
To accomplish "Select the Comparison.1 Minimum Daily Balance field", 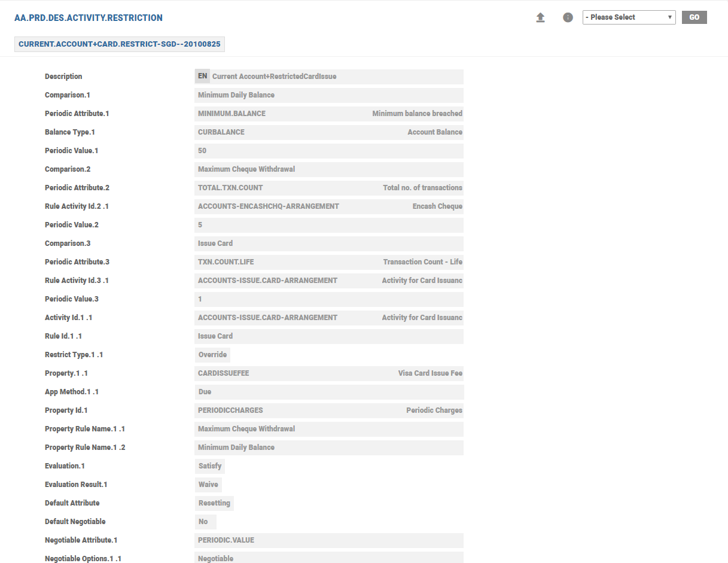I will pyautogui.click(x=329, y=95).
